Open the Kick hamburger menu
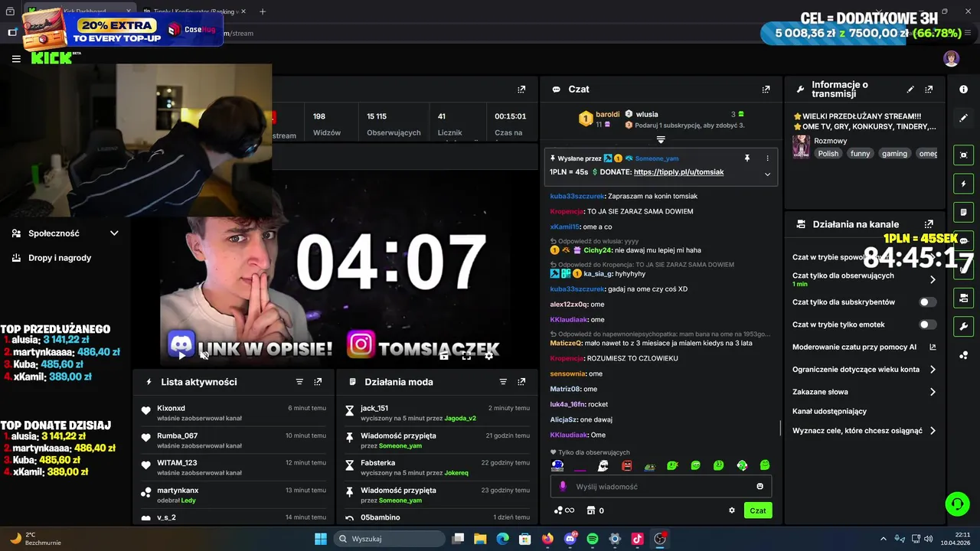This screenshot has width=980, height=551. click(x=16, y=59)
